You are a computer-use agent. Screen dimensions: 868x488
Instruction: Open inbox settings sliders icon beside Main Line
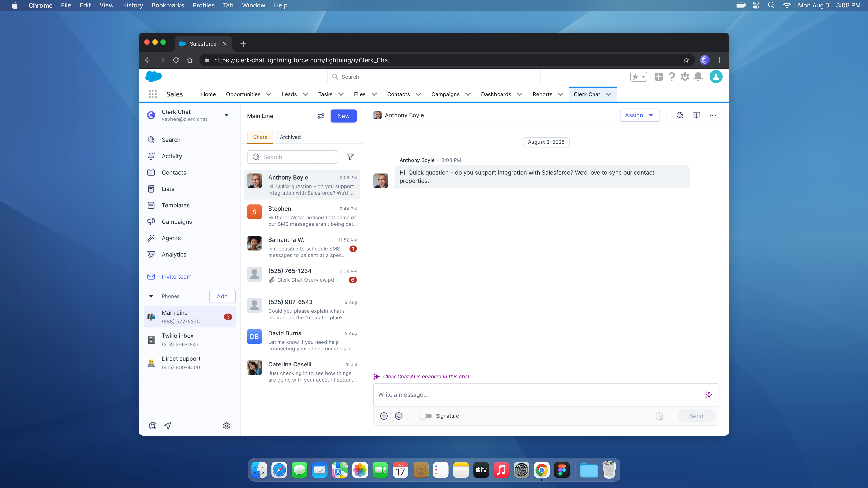click(321, 116)
